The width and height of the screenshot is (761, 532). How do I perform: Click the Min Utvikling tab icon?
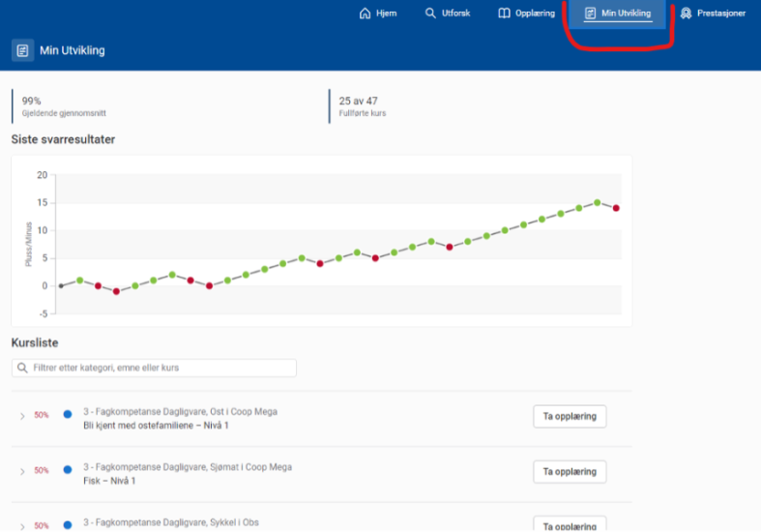pos(590,14)
